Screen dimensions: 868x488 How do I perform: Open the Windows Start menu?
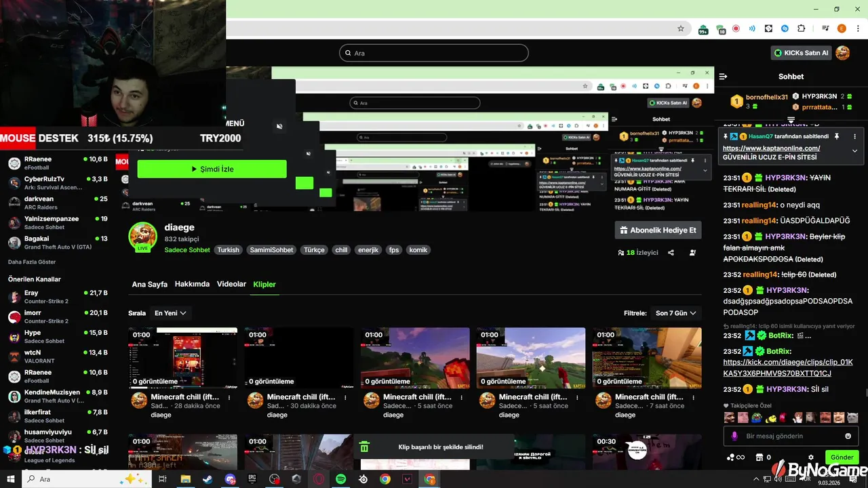pyautogui.click(x=10, y=479)
